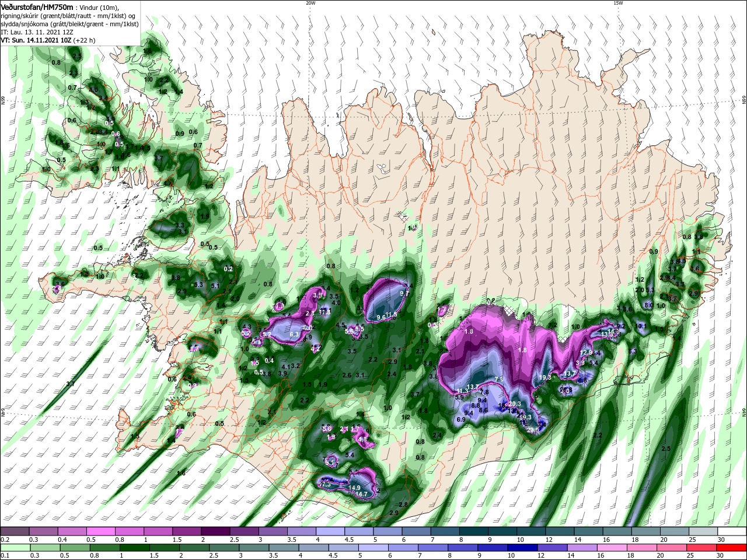Click the 20W longitude label
This screenshot has width=747, height=560.
pos(310,3)
